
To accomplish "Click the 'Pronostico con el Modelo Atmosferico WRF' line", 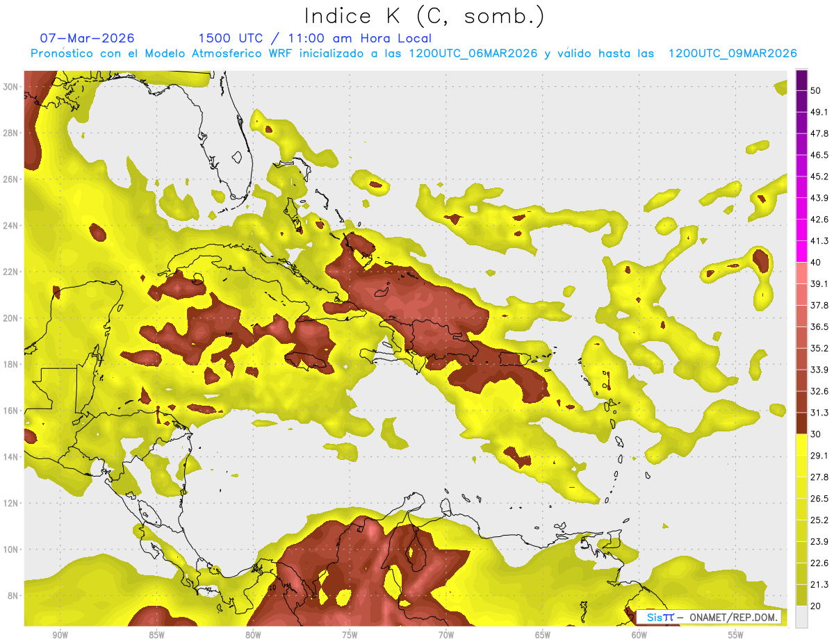I will point(414,53).
